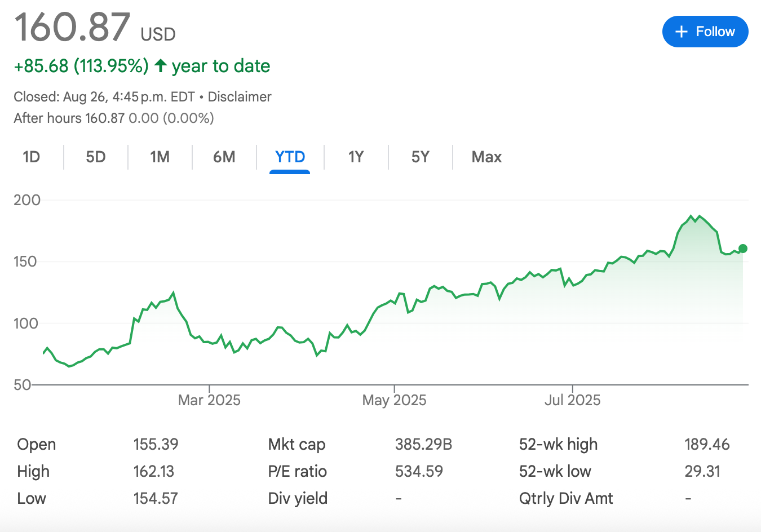The width and height of the screenshot is (761, 532).
Task: Click the Jul 2025 axis label
Action: [572, 400]
